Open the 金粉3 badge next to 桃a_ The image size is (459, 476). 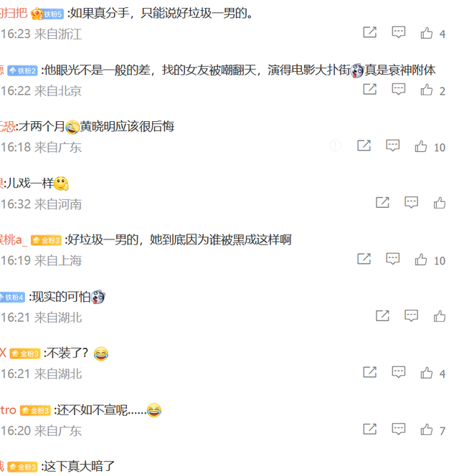(46, 240)
